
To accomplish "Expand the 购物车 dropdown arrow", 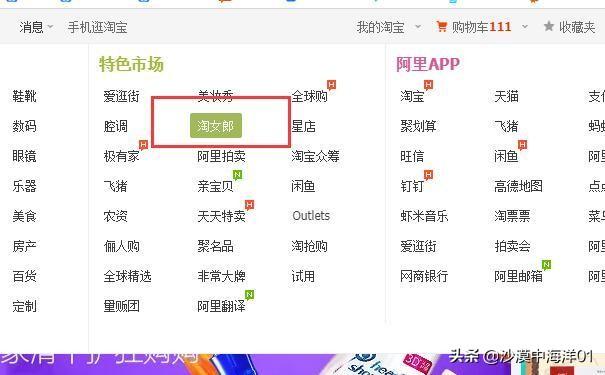I will point(524,27).
